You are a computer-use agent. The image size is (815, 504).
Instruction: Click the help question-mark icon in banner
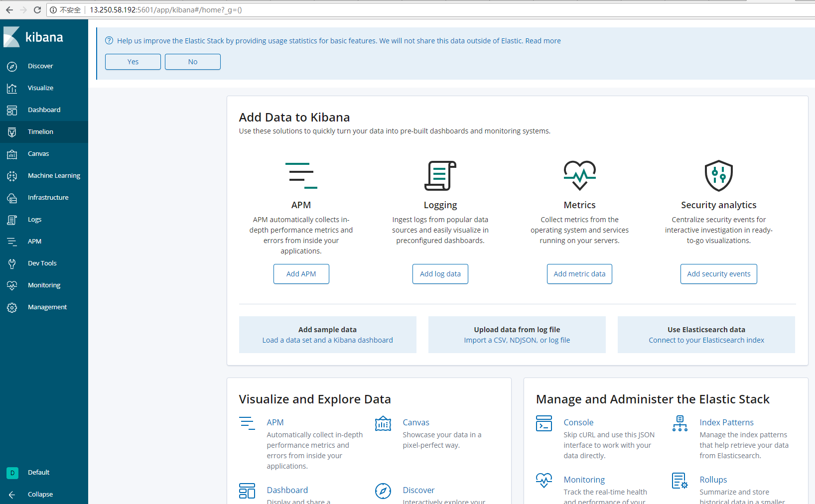click(109, 41)
